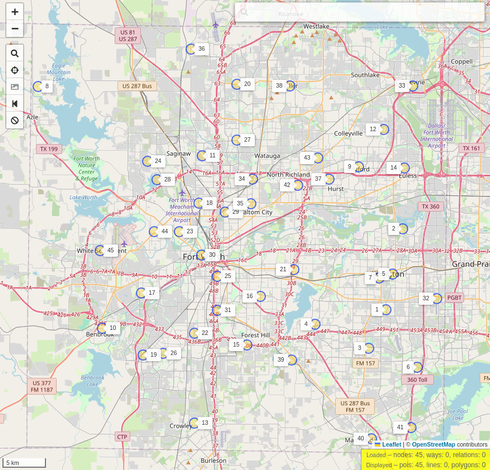Select map marker number 20
490x470 pixels.
click(236, 84)
